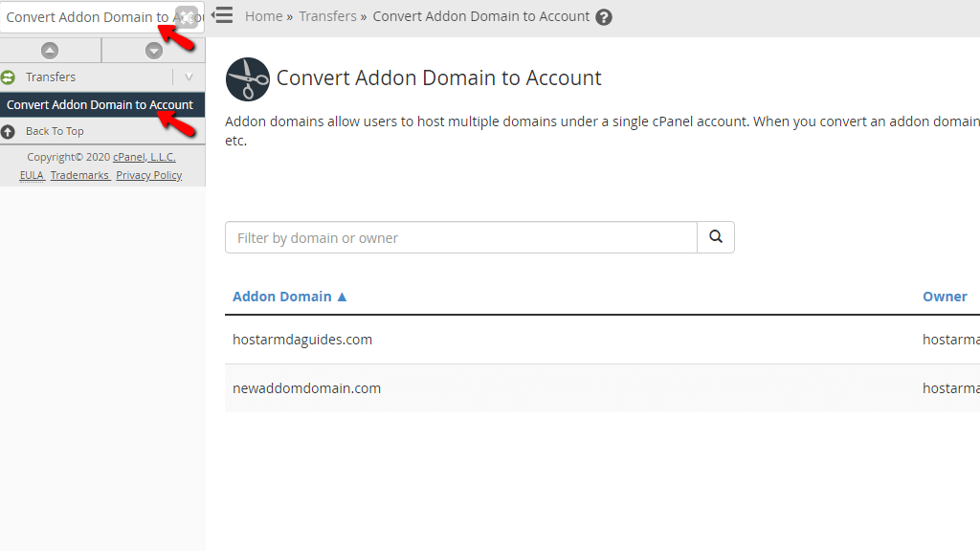
Task: Select Convert Addon Domain to Account menu item
Action: pos(101,105)
